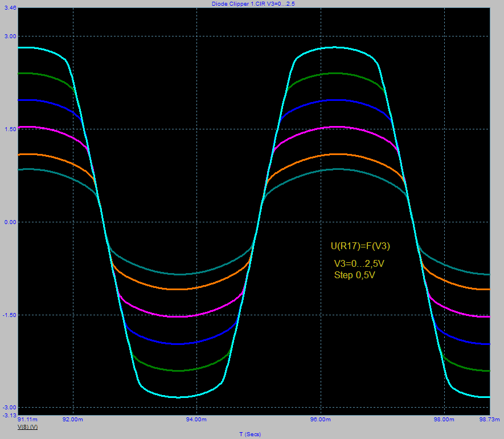
Task: Select the -1.50 y-axis tick label
Action: pos(10,315)
